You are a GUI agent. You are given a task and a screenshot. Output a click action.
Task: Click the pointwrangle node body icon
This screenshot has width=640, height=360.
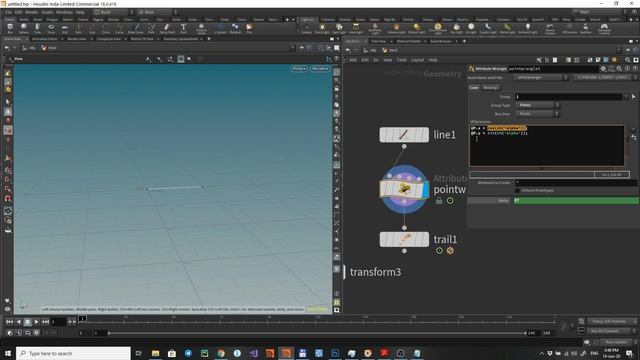click(404, 189)
